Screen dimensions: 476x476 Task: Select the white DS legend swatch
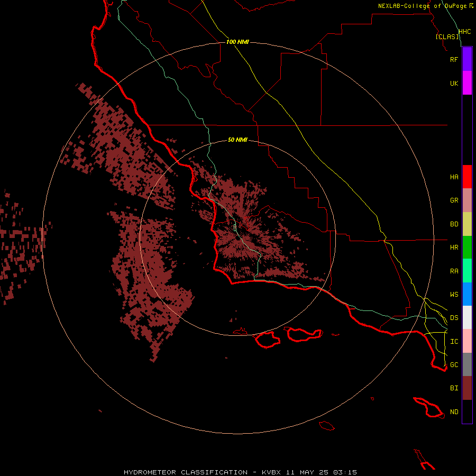(467, 317)
